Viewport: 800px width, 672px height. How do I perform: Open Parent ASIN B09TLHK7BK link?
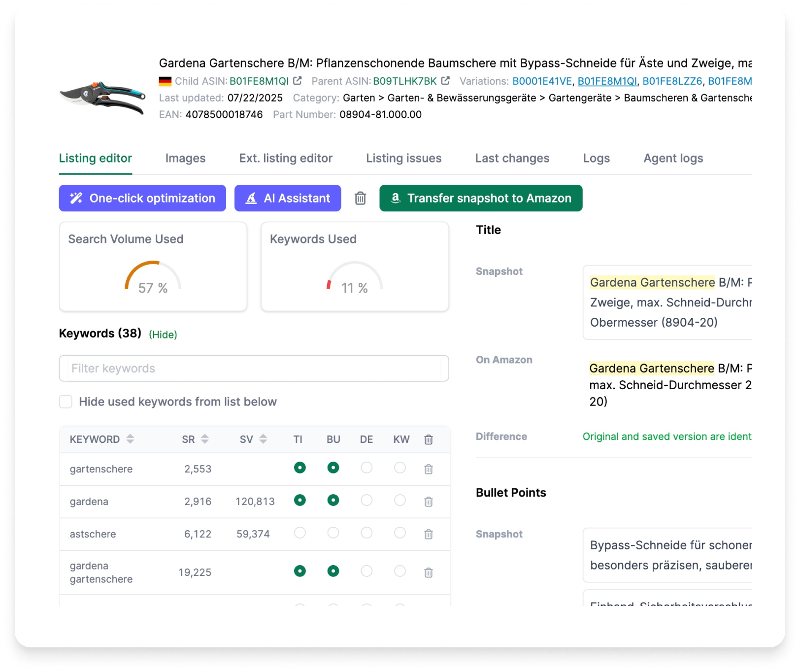[x=405, y=81]
